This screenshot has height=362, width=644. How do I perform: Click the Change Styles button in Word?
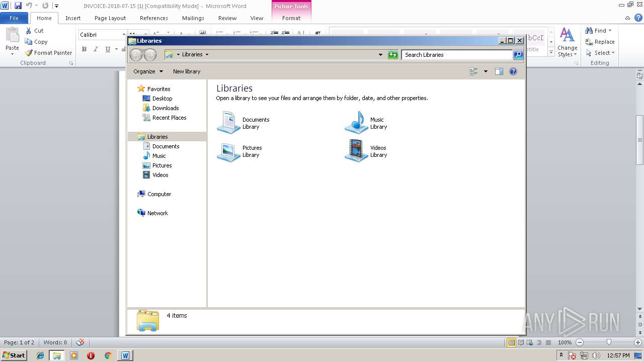tap(567, 42)
